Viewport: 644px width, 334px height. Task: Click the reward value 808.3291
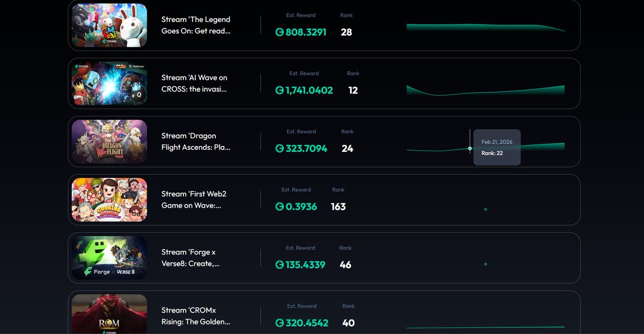tap(306, 32)
